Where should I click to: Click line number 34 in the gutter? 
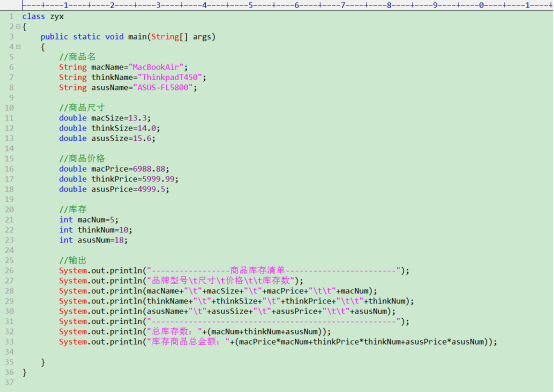10,352
